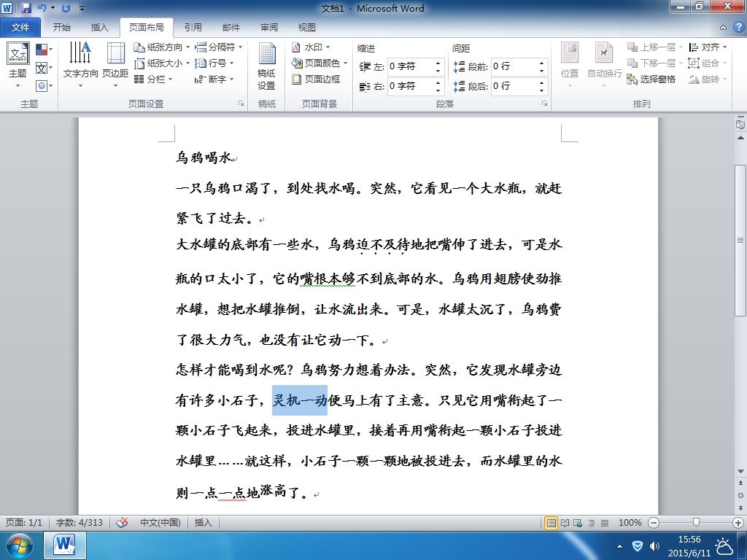Screen dimensions: 747x560
Task: Open Page Color (页面颜色) picker
Action: point(319,63)
